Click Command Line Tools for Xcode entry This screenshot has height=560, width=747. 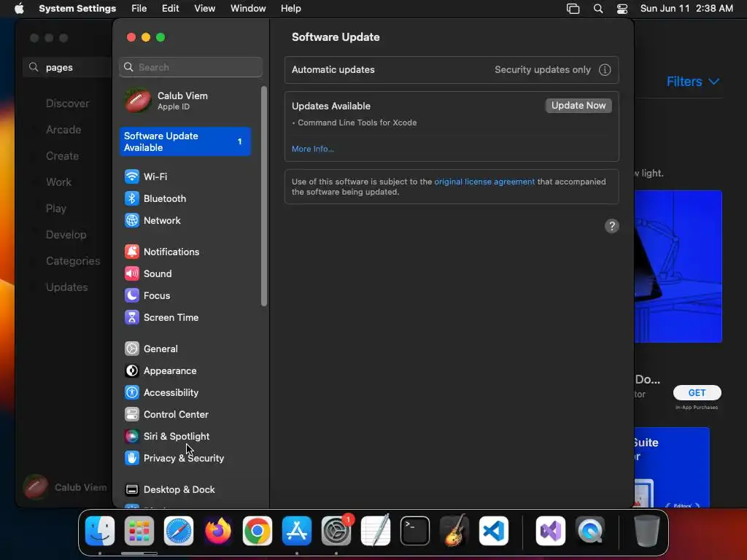(357, 122)
